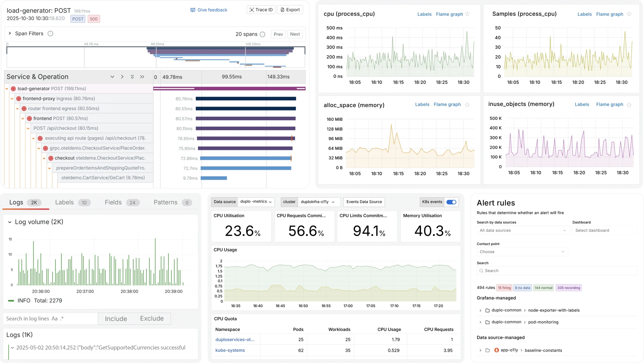The image size is (644, 363).
Task: Open the Contact point Choose dropdown
Action: [522, 252]
